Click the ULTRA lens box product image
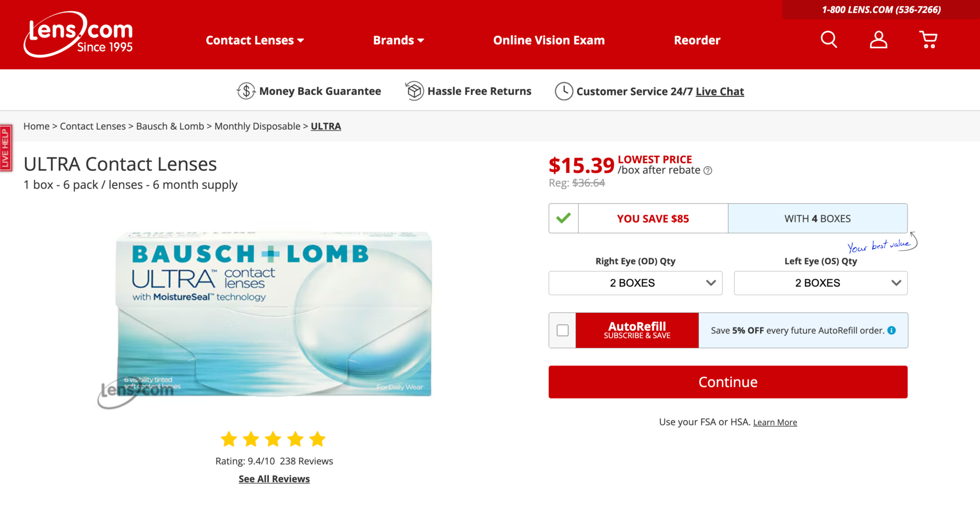Viewport: 980px width, 514px height. pyautogui.click(x=273, y=313)
